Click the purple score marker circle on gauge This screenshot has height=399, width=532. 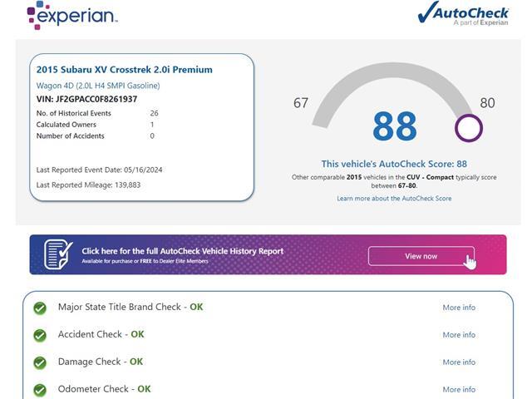tap(469, 128)
